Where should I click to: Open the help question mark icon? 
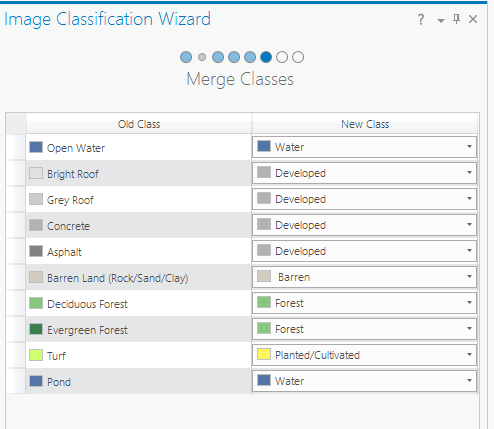[x=421, y=19]
